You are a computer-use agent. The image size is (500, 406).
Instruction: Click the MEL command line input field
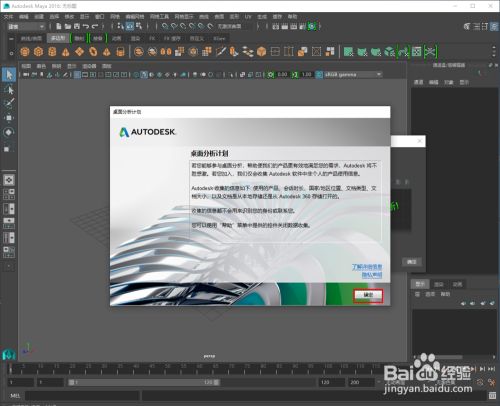pyautogui.click(x=82, y=396)
